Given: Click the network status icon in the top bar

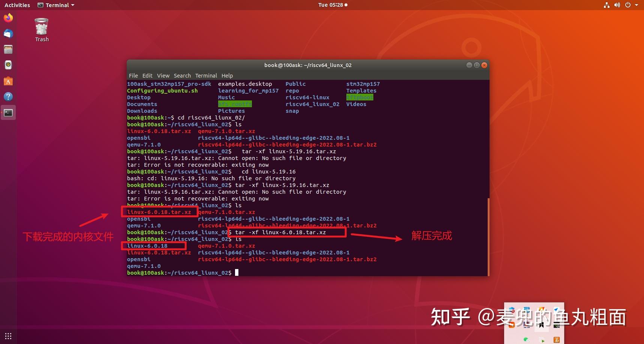Looking at the screenshot, I should point(607,5).
